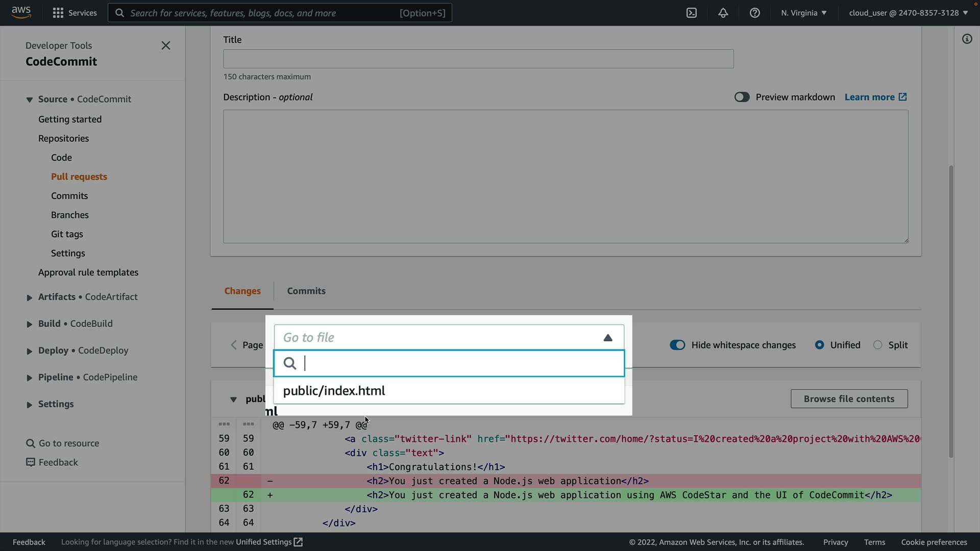Select the Split diff view
980x551 pixels.
[x=877, y=345]
